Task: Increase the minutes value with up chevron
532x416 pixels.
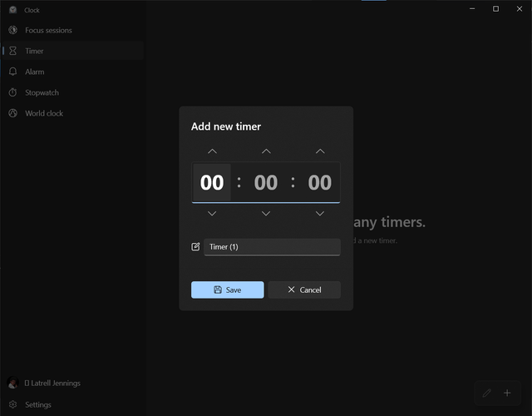Action: pos(266,151)
